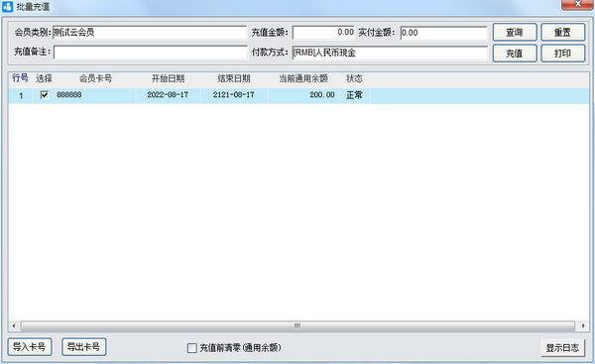The image size is (595, 364).
Task: Click into the 充值金额 amount field
Action: click(x=323, y=33)
